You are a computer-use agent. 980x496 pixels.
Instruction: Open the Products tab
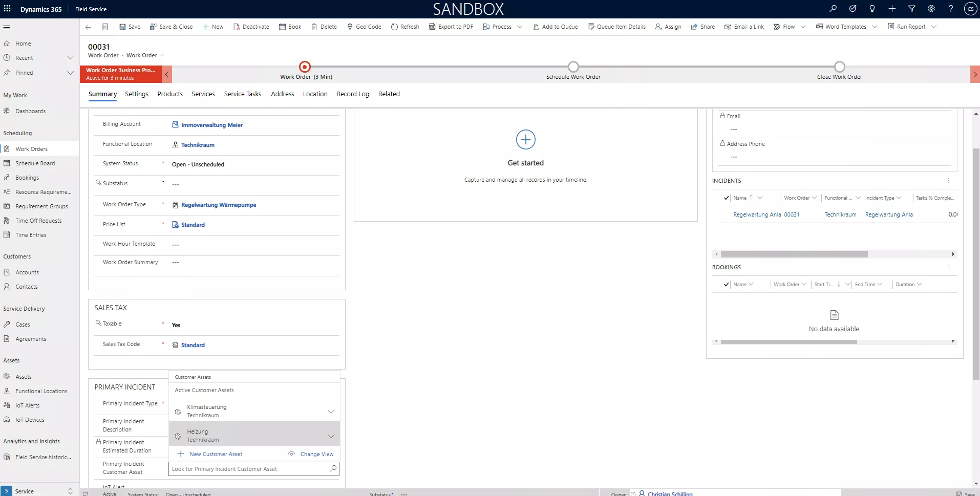(170, 94)
